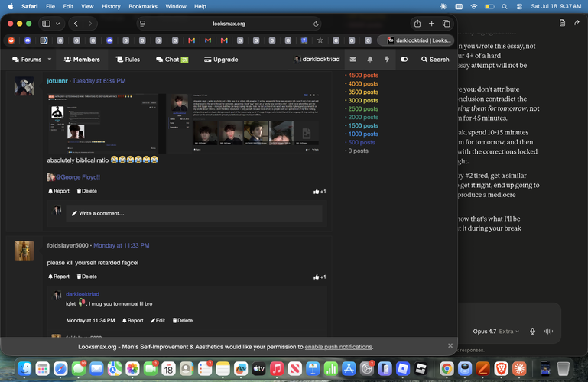Click the Monday at 11:33 PM timestamp
This screenshot has height=382, width=588.
click(121, 246)
